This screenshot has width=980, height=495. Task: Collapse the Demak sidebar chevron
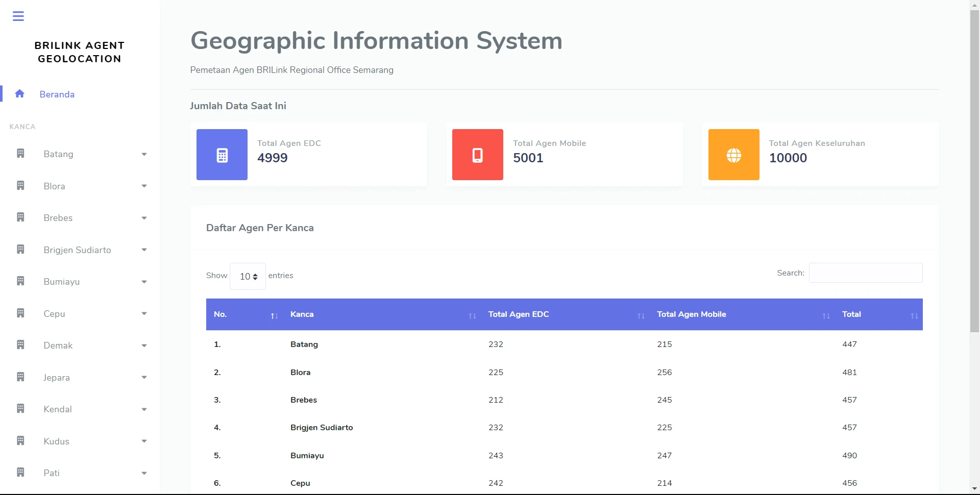pyautogui.click(x=144, y=345)
